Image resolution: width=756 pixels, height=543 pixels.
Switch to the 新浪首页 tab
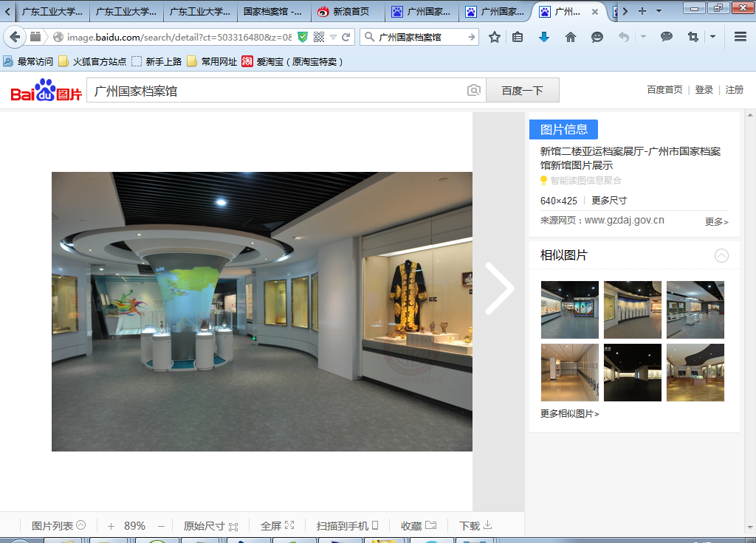[347, 12]
